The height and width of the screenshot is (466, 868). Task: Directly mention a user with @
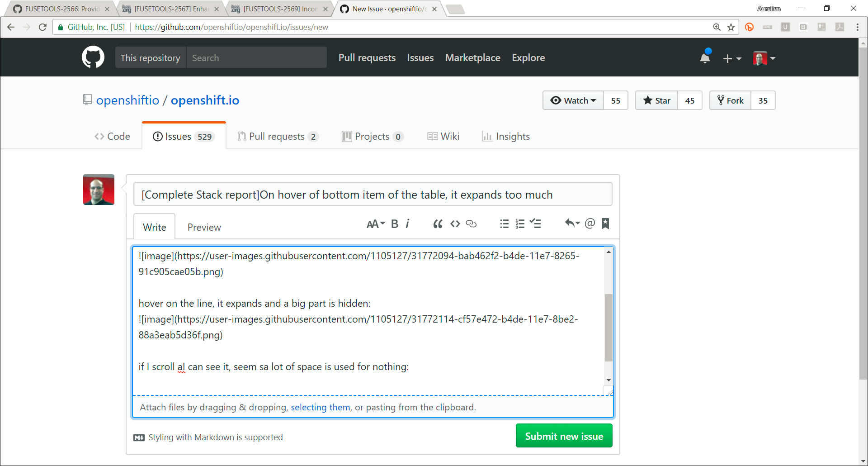590,223
